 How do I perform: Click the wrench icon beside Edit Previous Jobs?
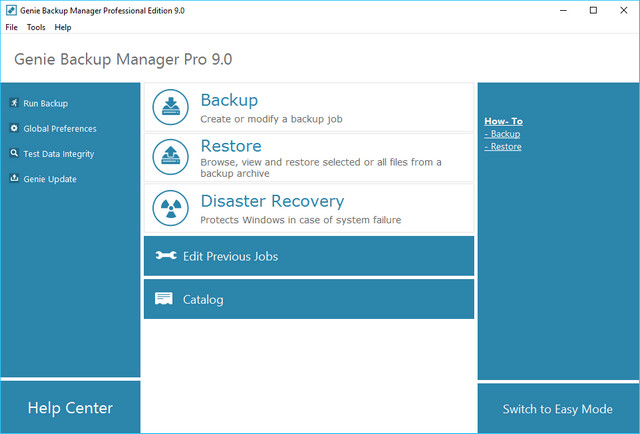166,256
